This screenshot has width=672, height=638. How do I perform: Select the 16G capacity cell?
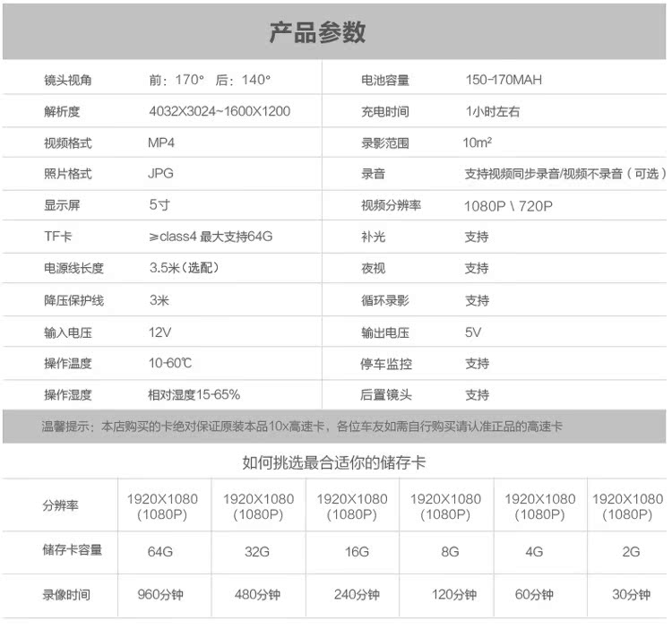pos(357,552)
